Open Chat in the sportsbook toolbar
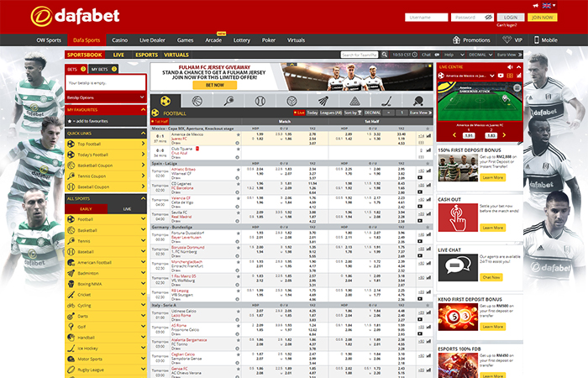 coord(430,55)
